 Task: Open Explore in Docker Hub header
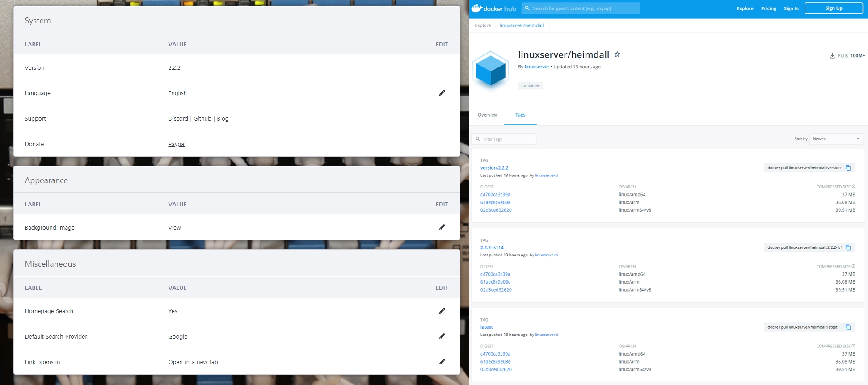(x=745, y=8)
